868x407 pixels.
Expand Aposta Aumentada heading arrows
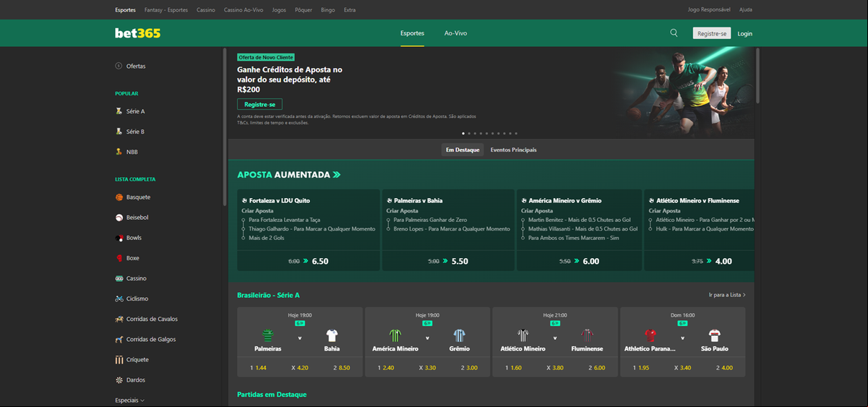click(x=336, y=175)
